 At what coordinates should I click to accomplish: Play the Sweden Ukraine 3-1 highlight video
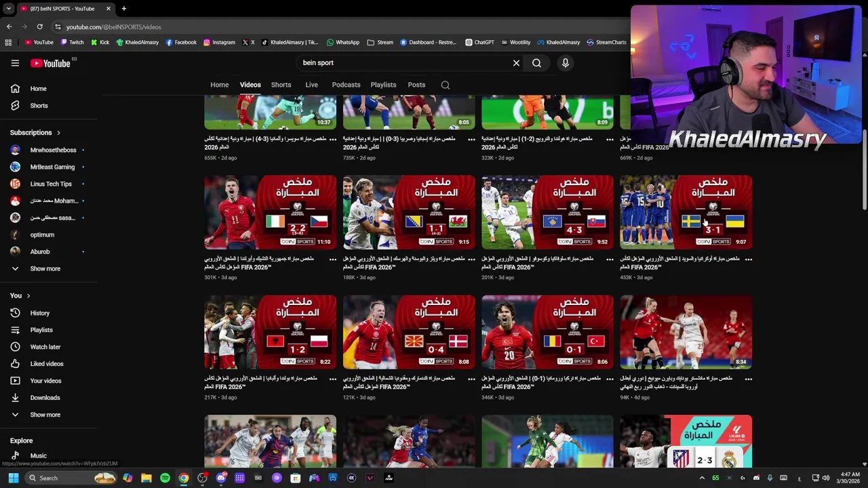(x=686, y=212)
